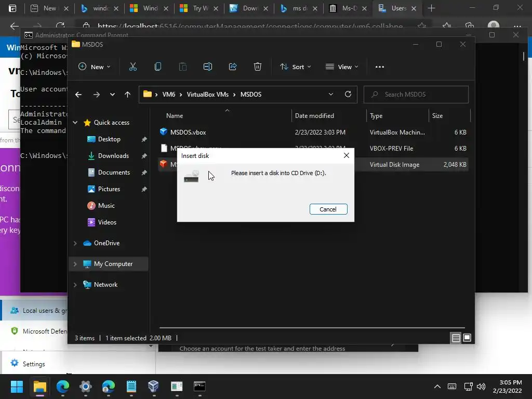Click the Share icon in Explorer toolbar
The image size is (532, 399).
pyautogui.click(x=233, y=67)
